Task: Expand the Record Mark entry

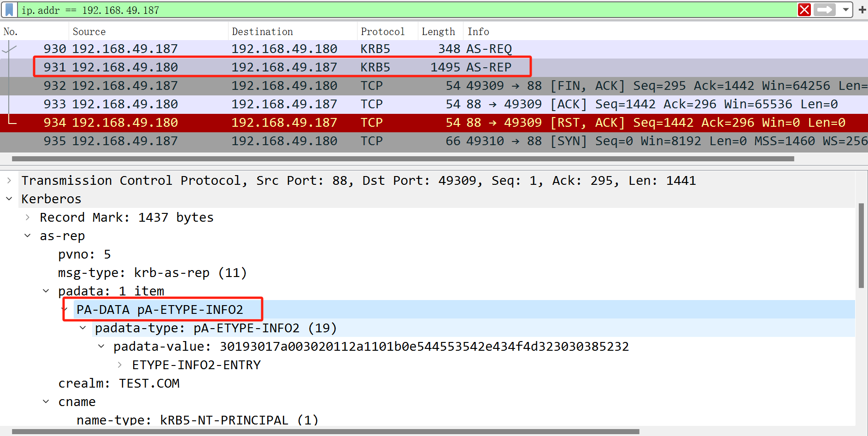Action: [x=28, y=218]
